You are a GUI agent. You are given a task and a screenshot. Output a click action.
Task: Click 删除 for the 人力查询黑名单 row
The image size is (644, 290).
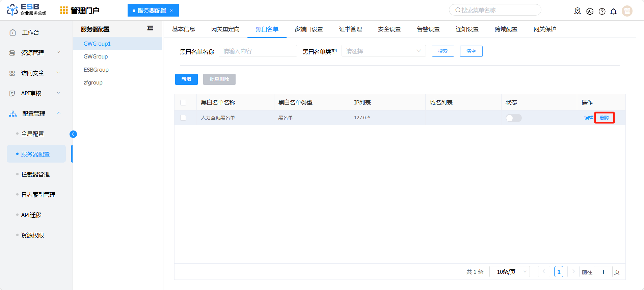pos(605,118)
